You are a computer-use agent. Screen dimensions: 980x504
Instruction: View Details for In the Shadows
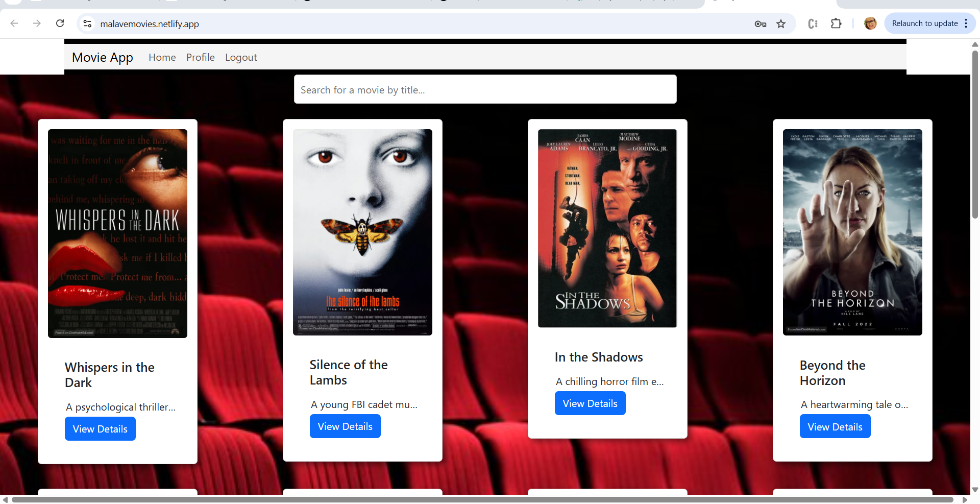(x=590, y=403)
